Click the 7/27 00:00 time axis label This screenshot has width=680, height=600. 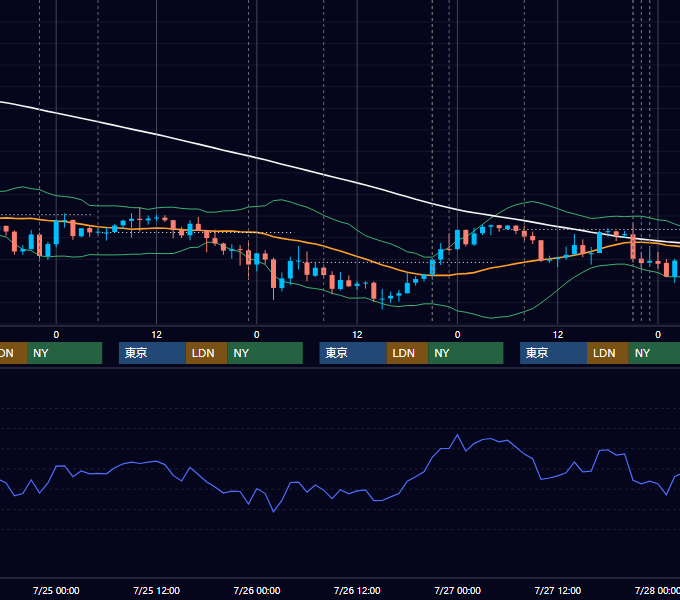coord(458,590)
